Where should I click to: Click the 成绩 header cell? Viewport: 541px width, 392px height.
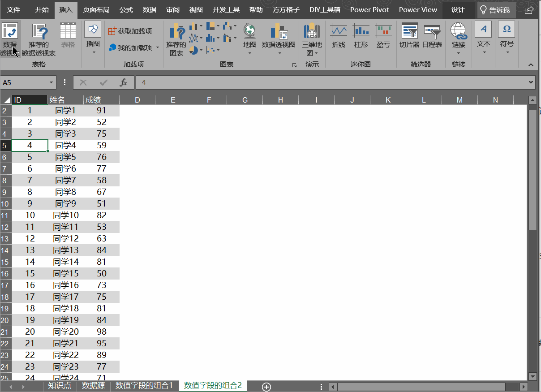102,100
